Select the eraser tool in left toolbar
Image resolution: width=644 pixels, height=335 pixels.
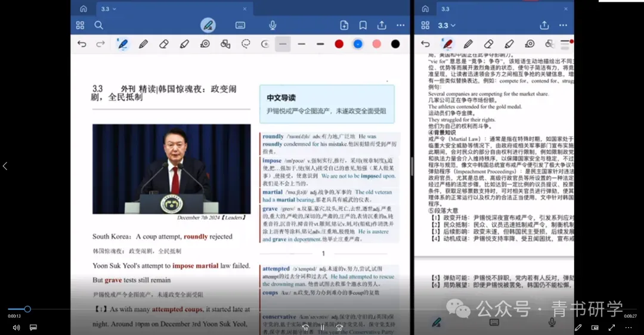click(164, 44)
